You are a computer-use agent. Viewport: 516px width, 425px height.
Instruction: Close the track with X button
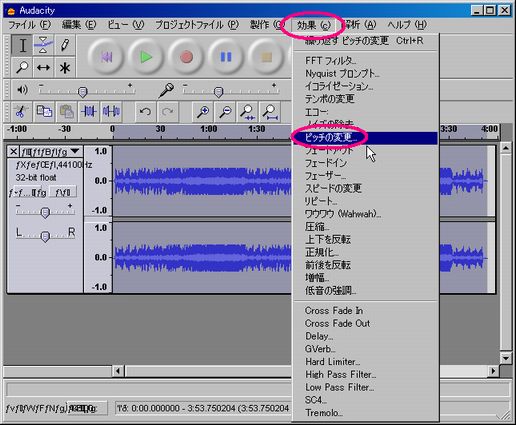13,152
